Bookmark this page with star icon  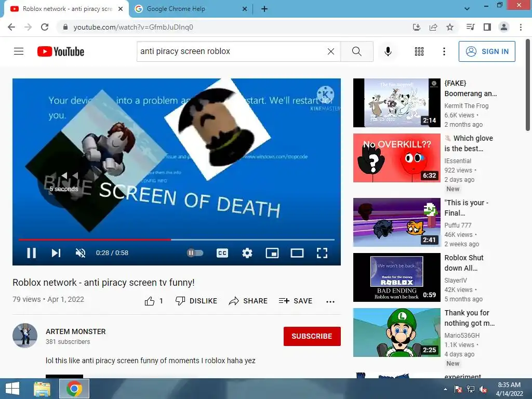(x=450, y=27)
